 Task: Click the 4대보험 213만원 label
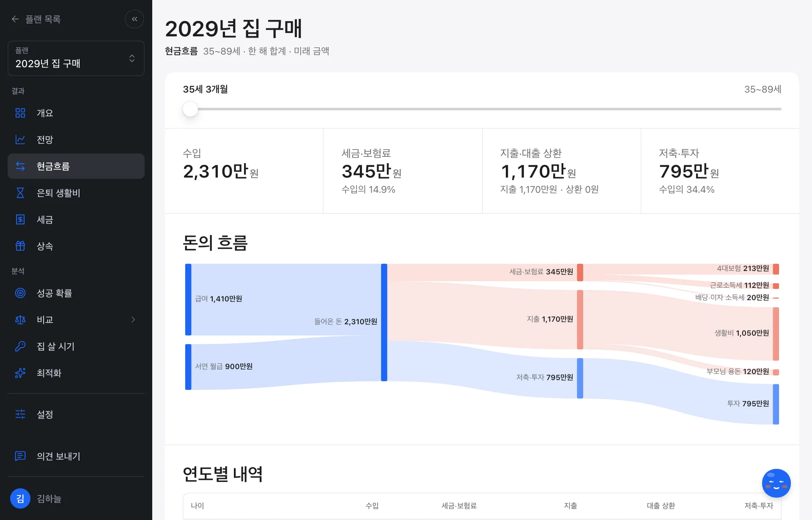[743, 268]
